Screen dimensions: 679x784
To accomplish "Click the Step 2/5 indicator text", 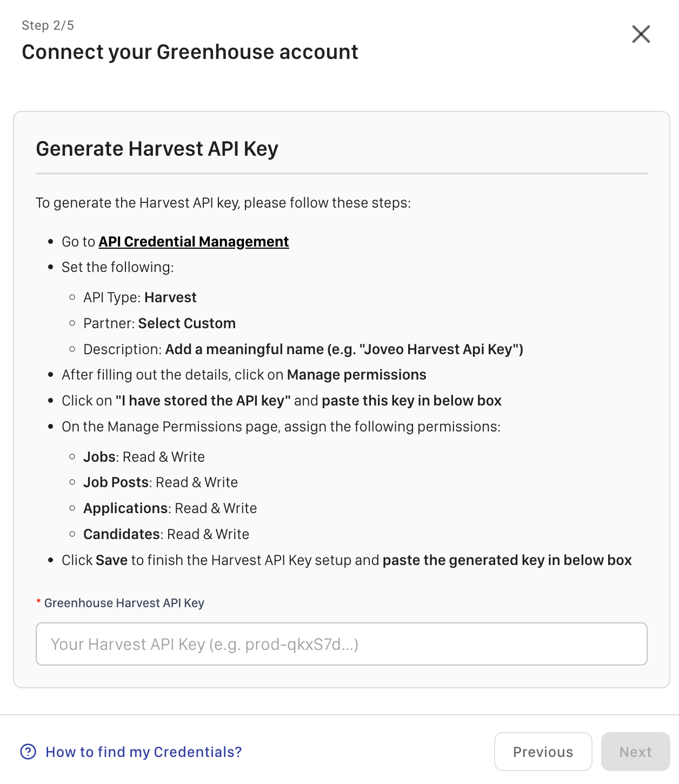I will pyautogui.click(x=48, y=25).
